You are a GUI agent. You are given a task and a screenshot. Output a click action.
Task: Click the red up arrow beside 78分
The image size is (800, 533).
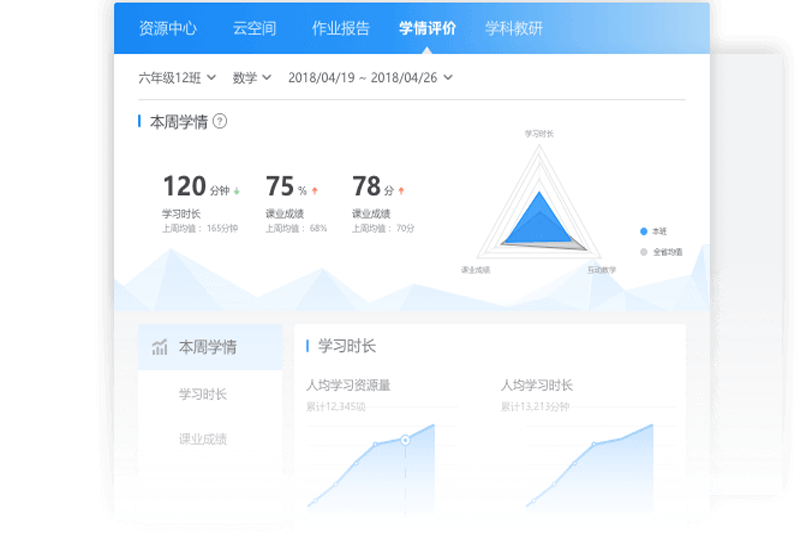401,189
